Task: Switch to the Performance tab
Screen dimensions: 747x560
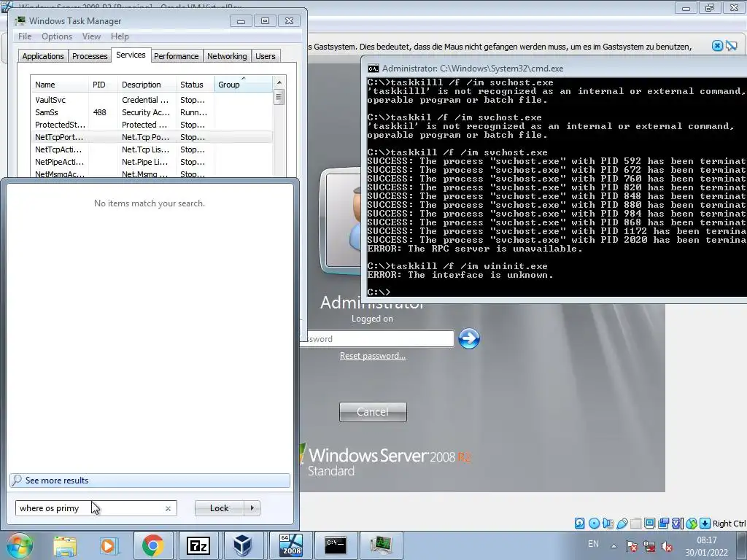Action: (x=177, y=56)
